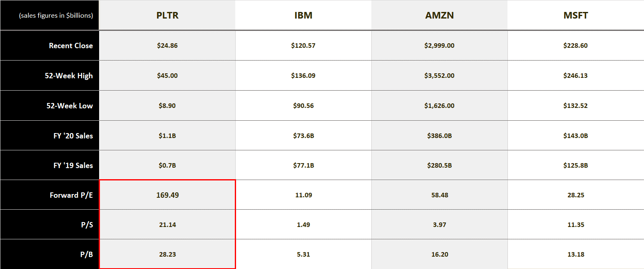Click the 52-Week High row label
This screenshot has width=644, height=269.
[69, 76]
